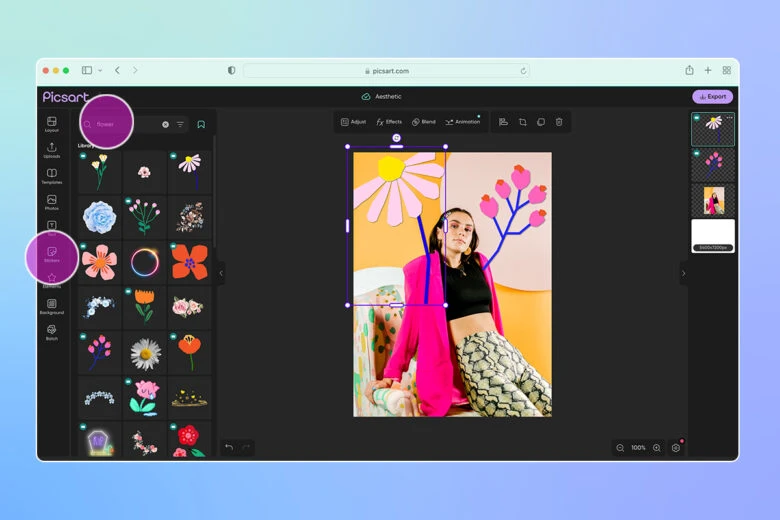This screenshot has width=780, height=520.
Task: Collapse the sticker library panel
Action: [x=221, y=272]
